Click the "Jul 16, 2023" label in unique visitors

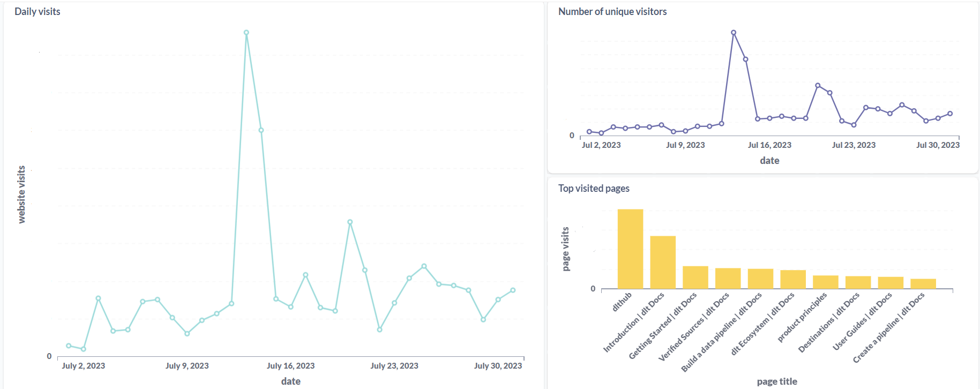tap(769, 145)
